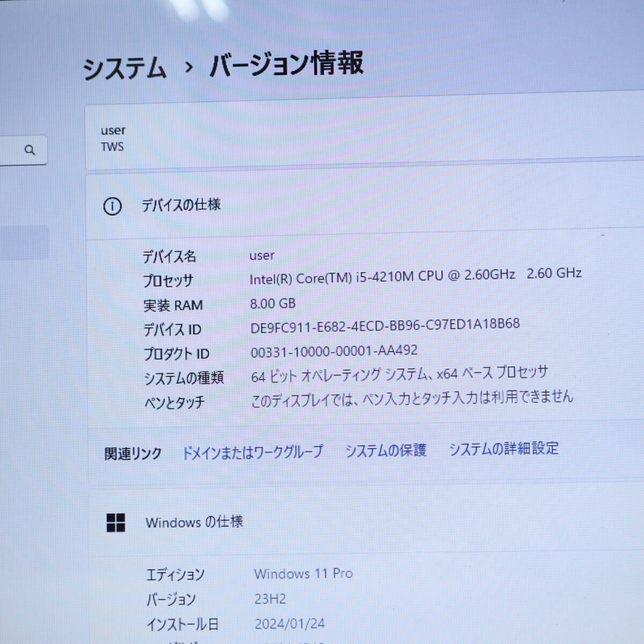Select product ID 00331-10000-00001-AA492

pos(334,352)
